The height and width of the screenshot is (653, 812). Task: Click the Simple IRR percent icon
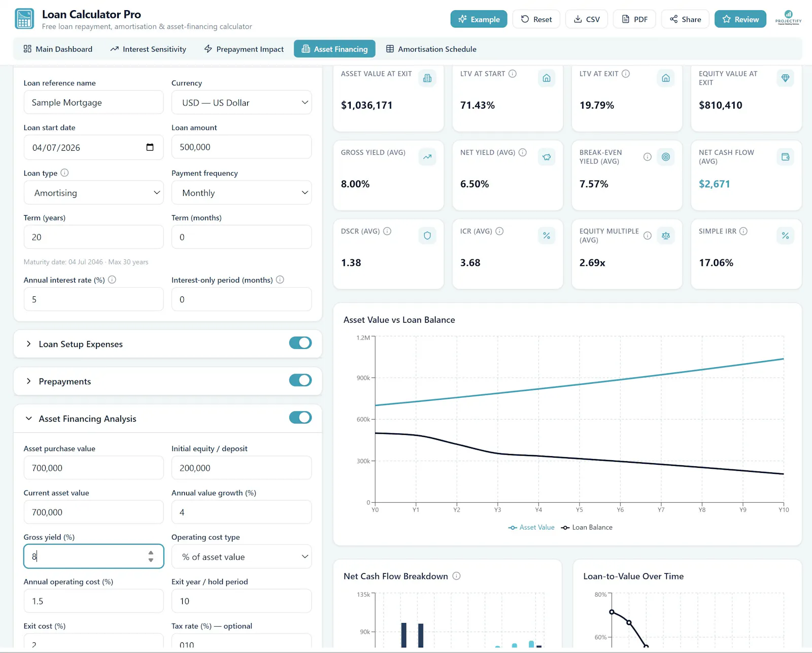[785, 235]
